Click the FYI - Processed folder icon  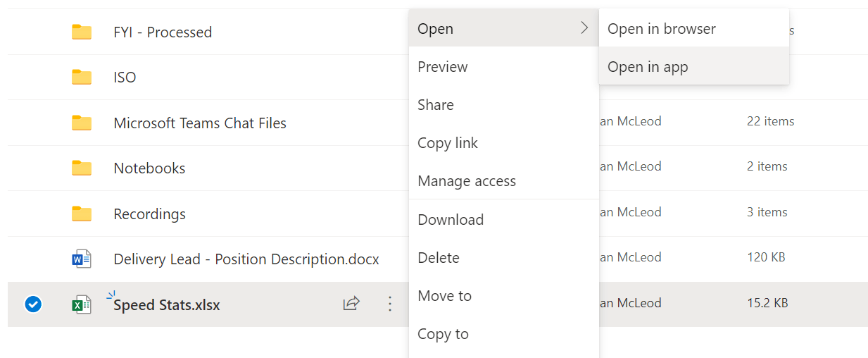[82, 32]
